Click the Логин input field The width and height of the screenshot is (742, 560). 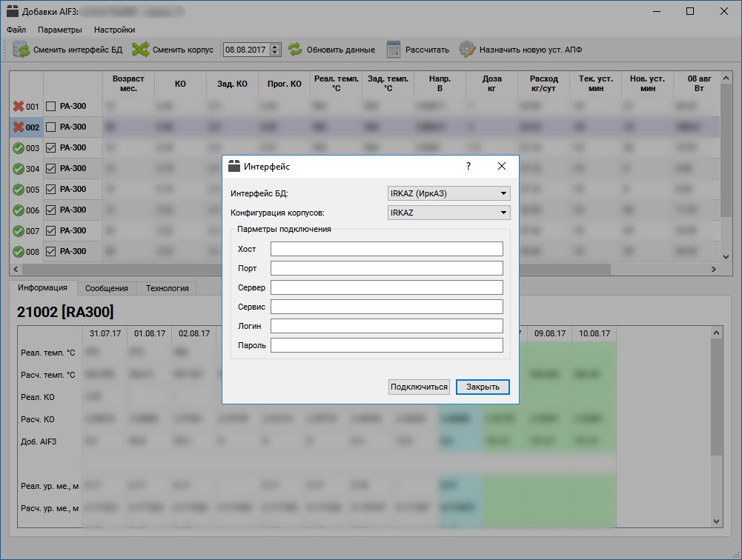(387, 326)
